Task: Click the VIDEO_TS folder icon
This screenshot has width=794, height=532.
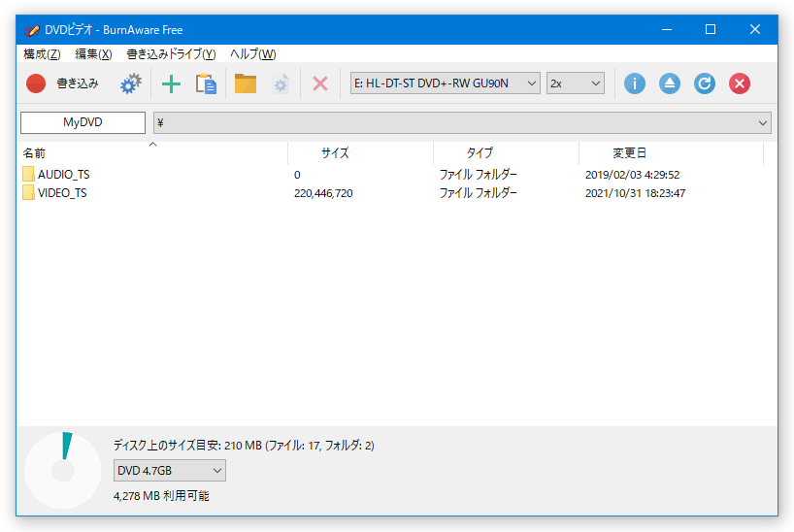Action: pyautogui.click(x=28, y=192)
